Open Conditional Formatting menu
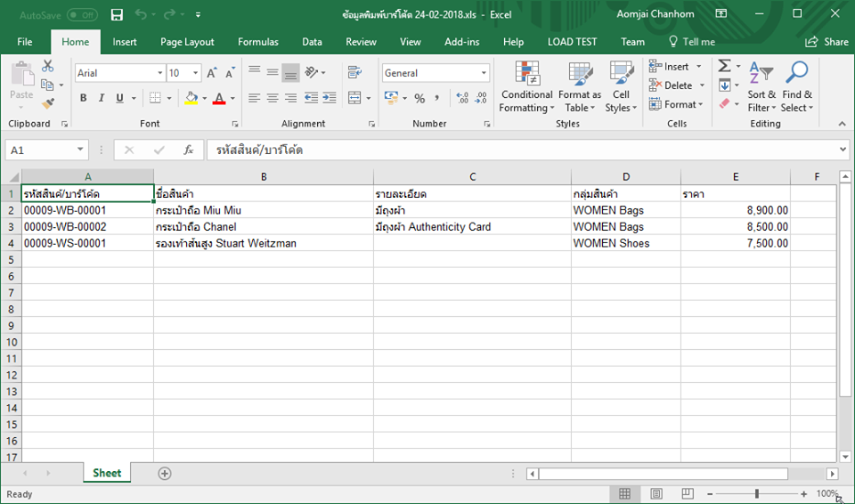855x504 pixels. (526, 87)
